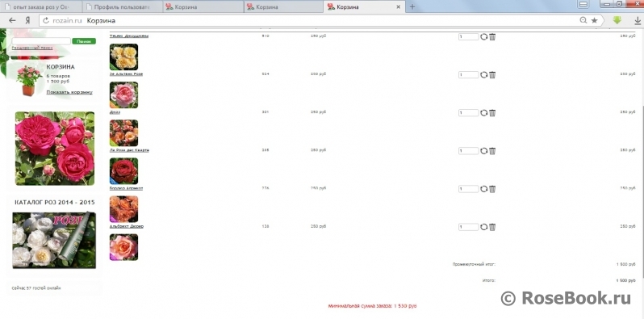This screenshot has width=644, height=319.
Task: Click the КОРЗИНА sidebar heading
Action: [61, 66]
